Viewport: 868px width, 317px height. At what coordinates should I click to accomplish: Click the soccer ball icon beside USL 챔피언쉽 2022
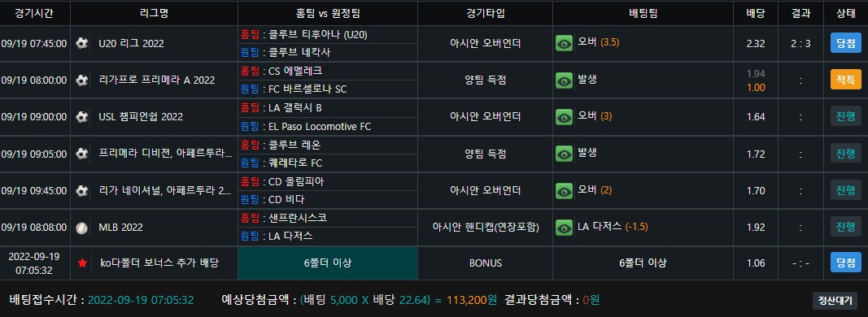tap(82, 117)
